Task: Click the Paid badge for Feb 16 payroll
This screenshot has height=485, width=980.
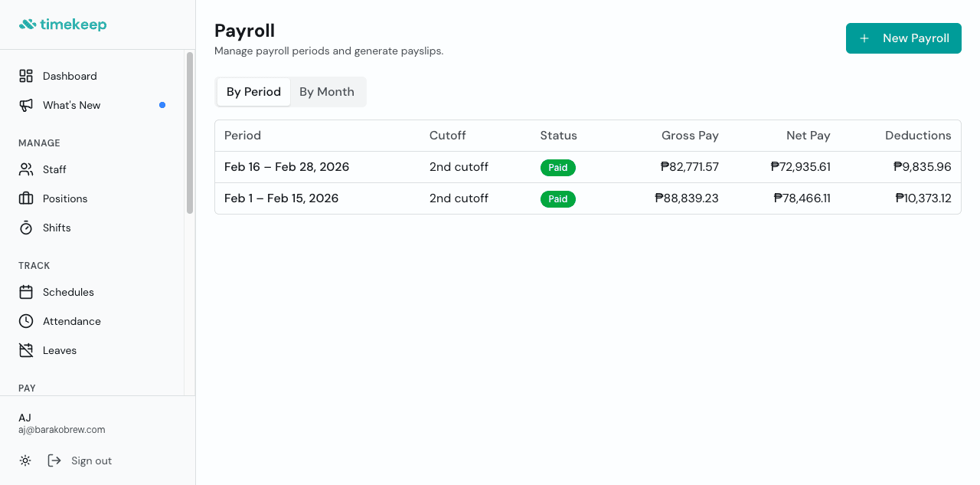Action: point(558,167)
